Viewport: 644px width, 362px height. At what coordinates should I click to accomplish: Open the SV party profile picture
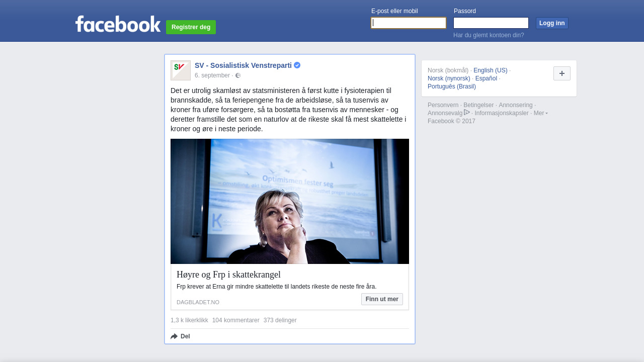(181, 70)
